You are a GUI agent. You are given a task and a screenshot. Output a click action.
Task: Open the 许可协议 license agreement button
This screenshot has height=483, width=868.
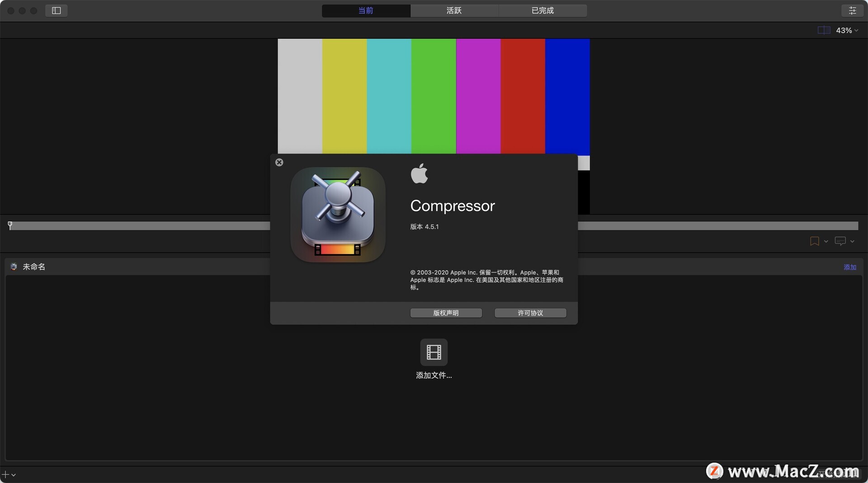point(530,313)
